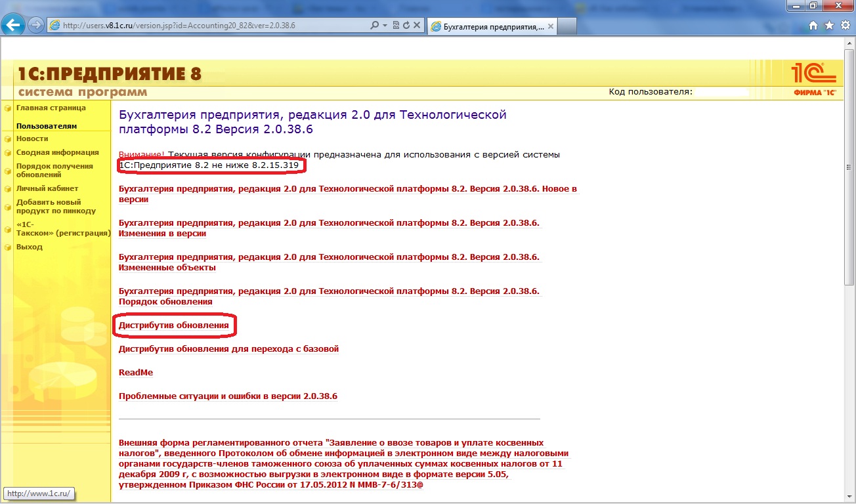Stop page loading with the X icon

(417, 26)
